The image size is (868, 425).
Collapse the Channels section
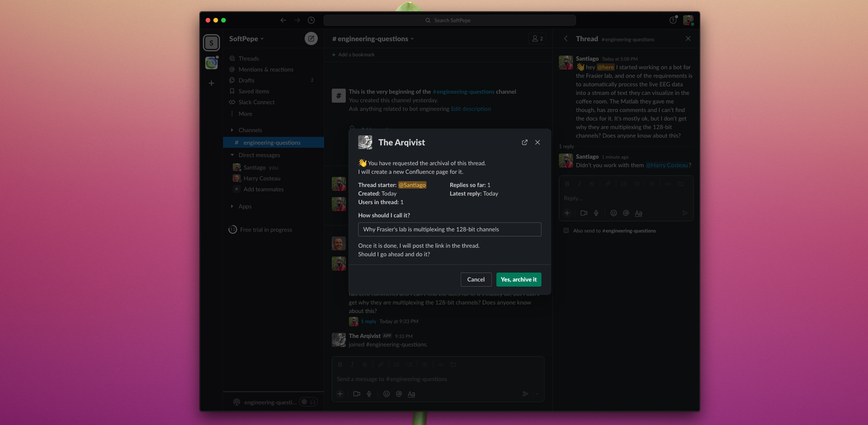click(x=232, y=130)
